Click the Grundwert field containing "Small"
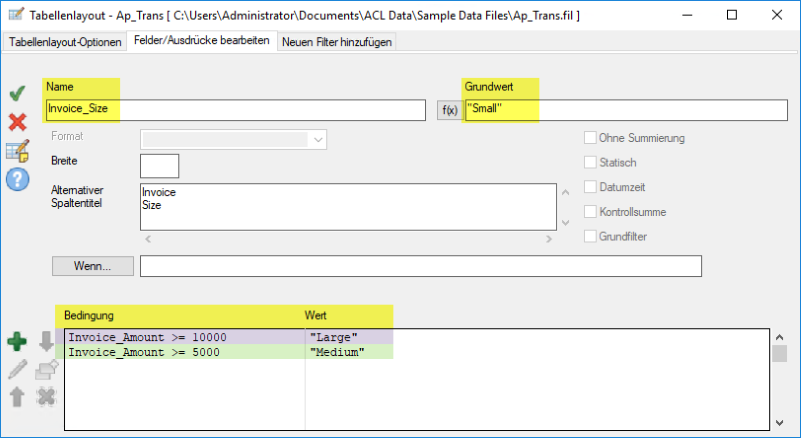801x438 pixels. [620, 110]
